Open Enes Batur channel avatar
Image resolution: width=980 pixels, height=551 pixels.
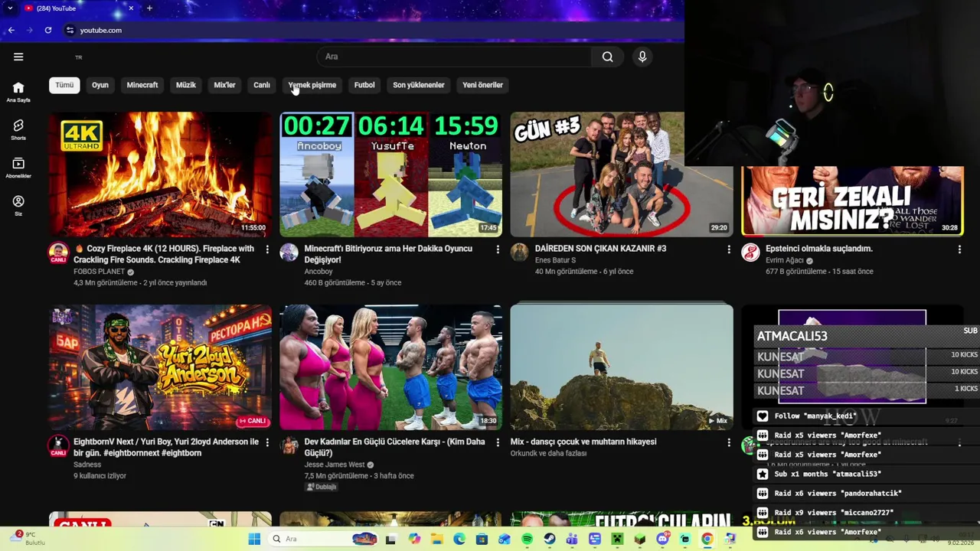(x=519, y=253)
